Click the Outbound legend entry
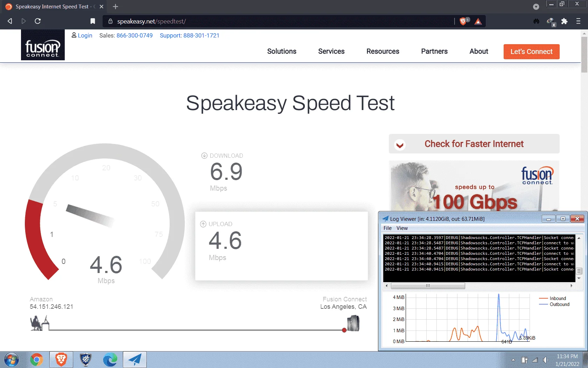 pos(554,305)
